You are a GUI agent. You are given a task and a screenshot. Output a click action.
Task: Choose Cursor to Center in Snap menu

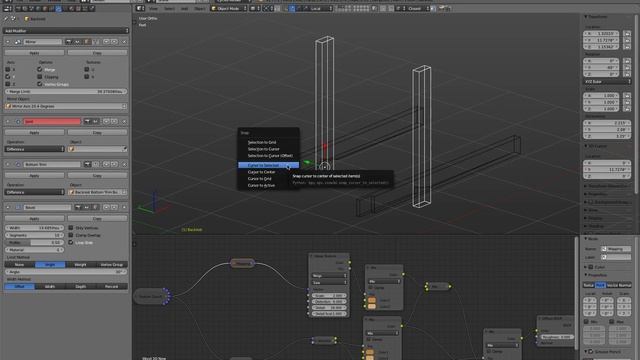pos(261,172)
